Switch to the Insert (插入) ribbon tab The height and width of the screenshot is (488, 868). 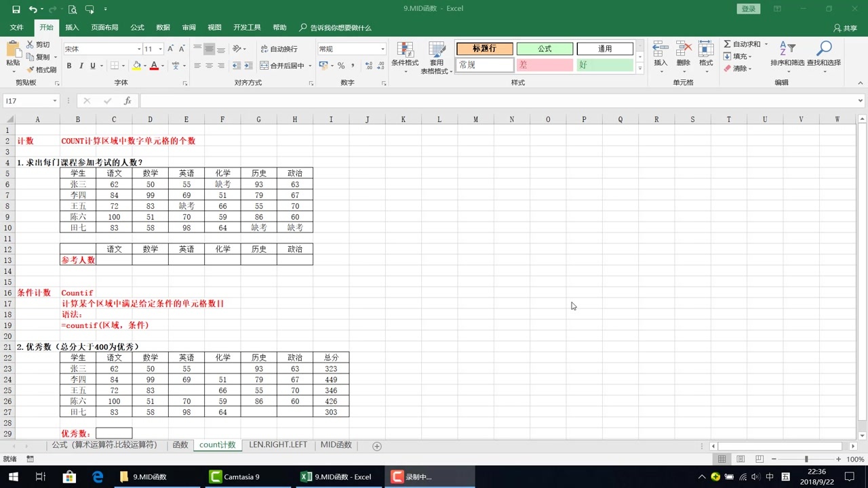72,28
